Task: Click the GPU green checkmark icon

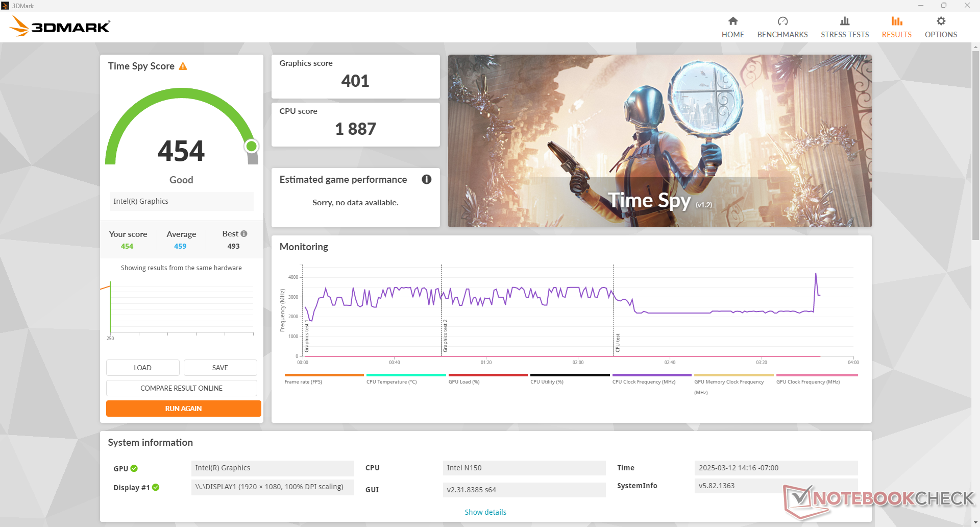Action: [x=134, y=468]
